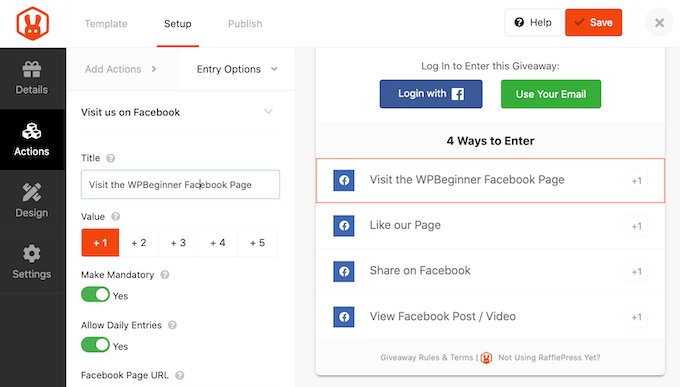This screenshot has height=387, width=680.
Task: Click the RafflePress rabbit logo
Action: click(33, 23)
